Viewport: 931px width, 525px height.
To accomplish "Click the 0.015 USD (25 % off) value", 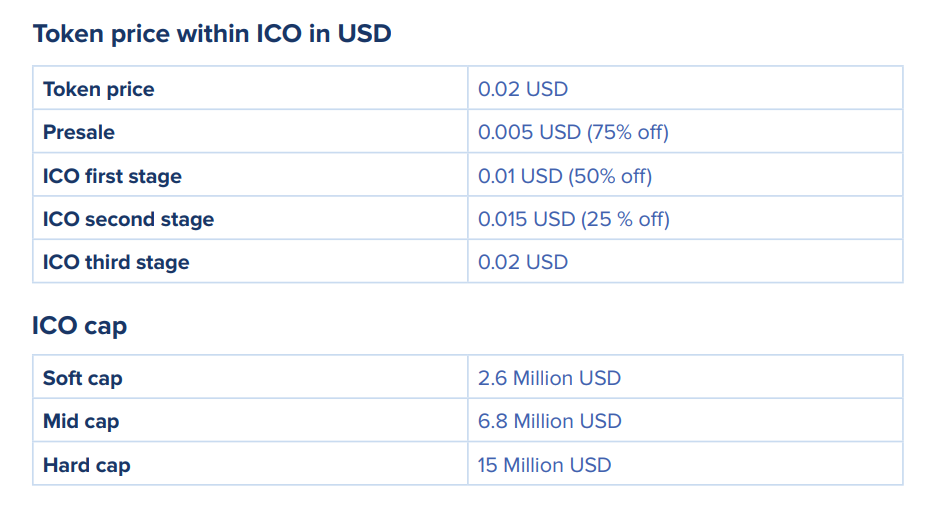I will [x=574, y=219].
